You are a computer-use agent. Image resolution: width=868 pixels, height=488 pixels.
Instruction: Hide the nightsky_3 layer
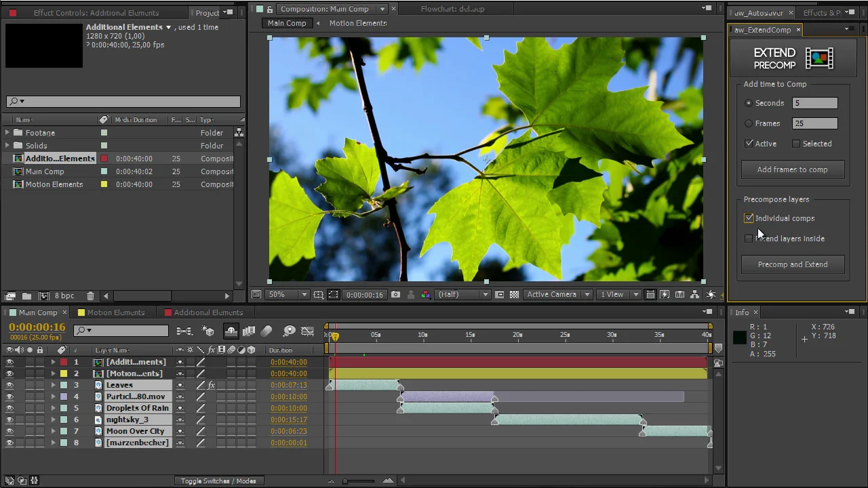click(x=9, y=420)
